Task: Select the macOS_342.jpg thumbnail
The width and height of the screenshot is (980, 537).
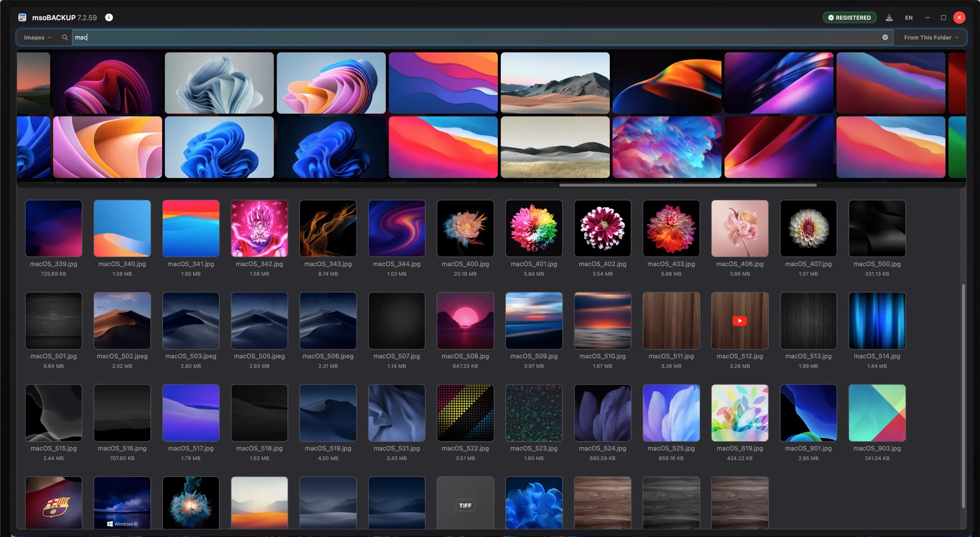Action: pyautogui.click(x=259, y=228)
